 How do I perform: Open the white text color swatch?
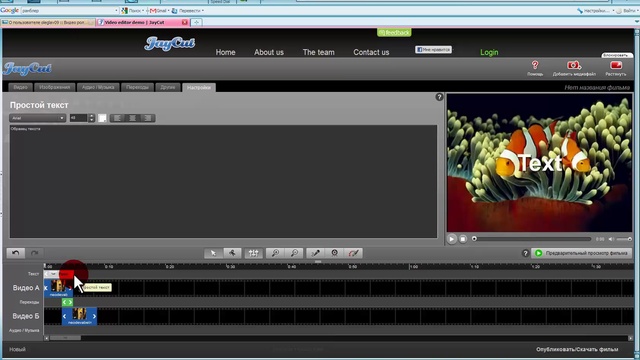[102, 118]
